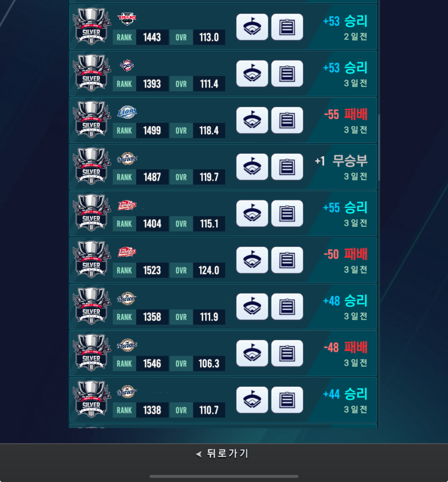448x482 pixels.
Task: Open stadium icon for the rank 1546 Dinos loss
Action: 252,353
